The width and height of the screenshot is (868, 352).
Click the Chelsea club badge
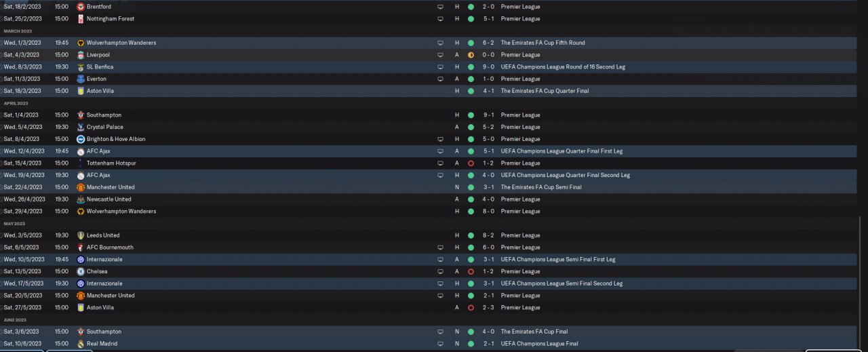coord(80,271)
